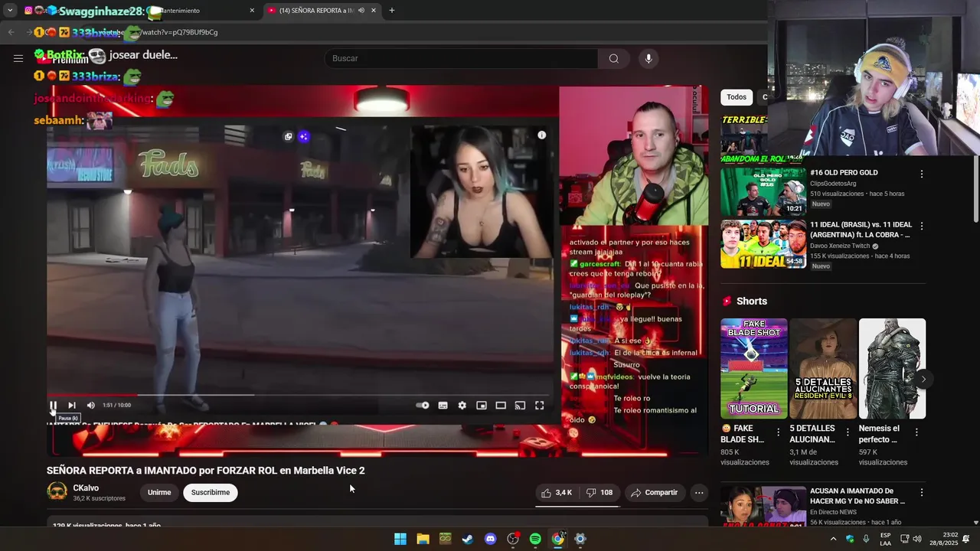Open video player settings gear
This screenshot has width=980, height=551.
[x=462, y=406]
